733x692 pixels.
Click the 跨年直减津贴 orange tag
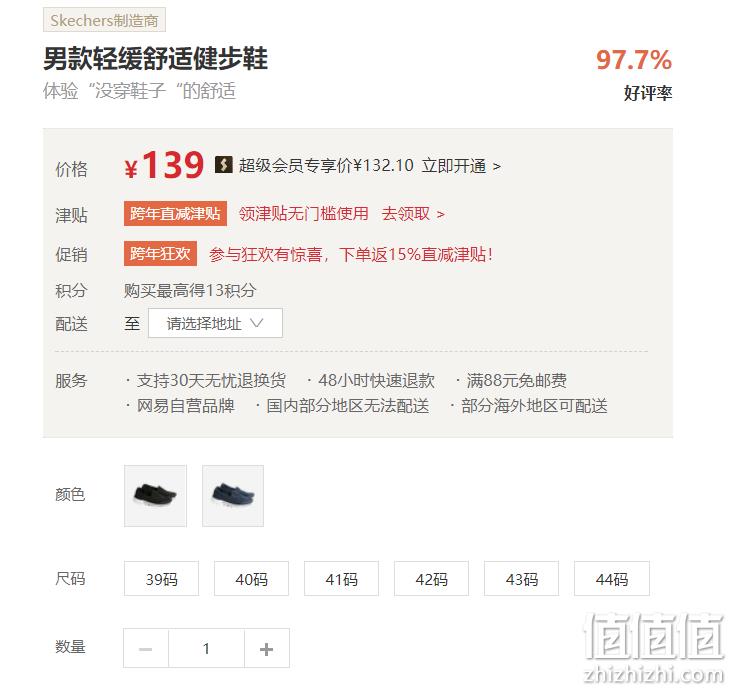[x=175, y=214]
